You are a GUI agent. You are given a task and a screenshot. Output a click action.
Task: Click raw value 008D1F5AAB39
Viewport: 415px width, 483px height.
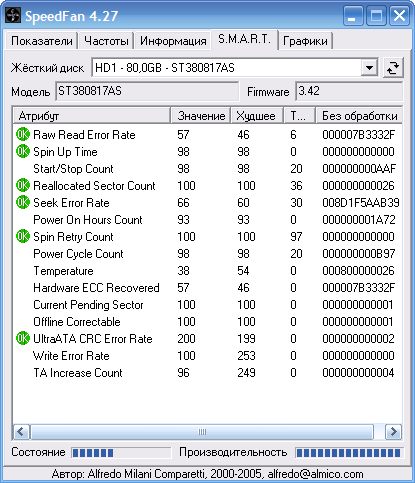(361, 202)
